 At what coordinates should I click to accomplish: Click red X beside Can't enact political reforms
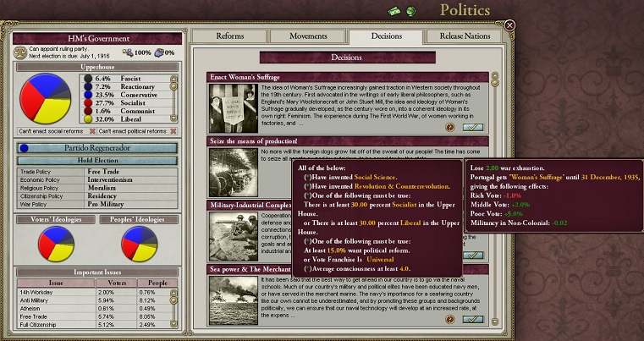(x=173, y=131)
